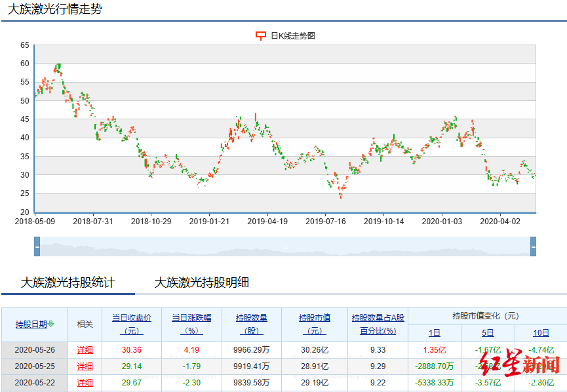Click the -1.79 percent change cell
Image resolution: width=567 pixels, height=392 pixels.
coord(191,366)
